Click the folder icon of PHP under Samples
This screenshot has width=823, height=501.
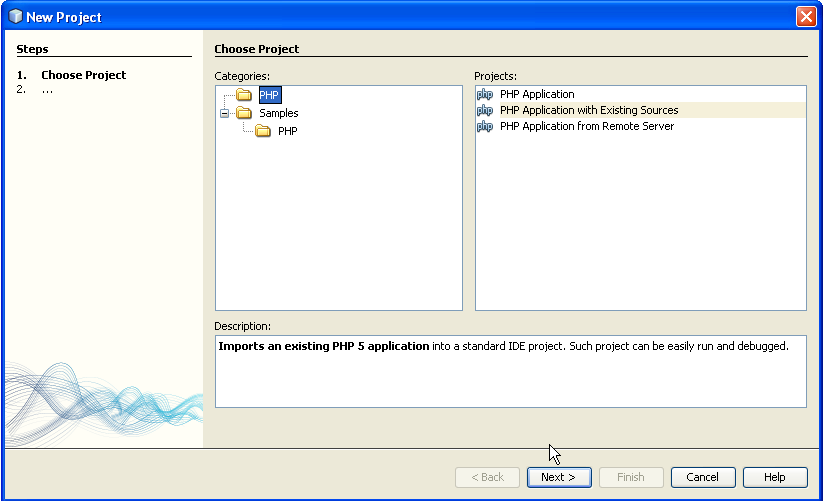263,131
